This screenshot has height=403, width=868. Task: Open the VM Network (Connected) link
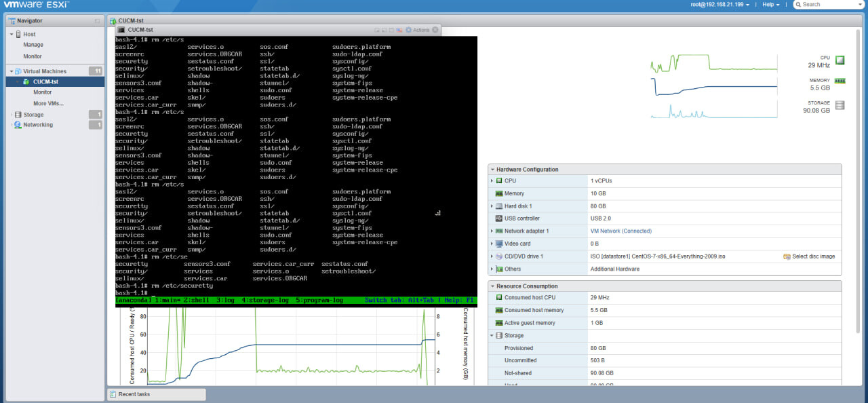621,231
